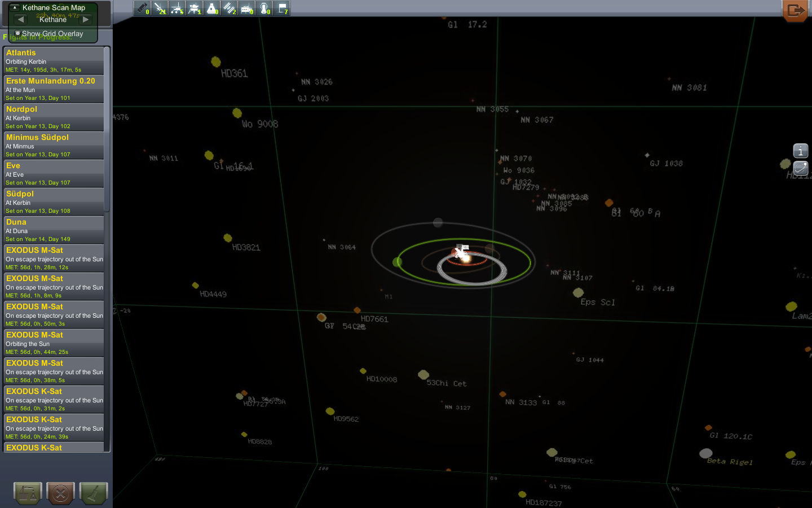Switch to next resource with right arrow

coord(85,19)
